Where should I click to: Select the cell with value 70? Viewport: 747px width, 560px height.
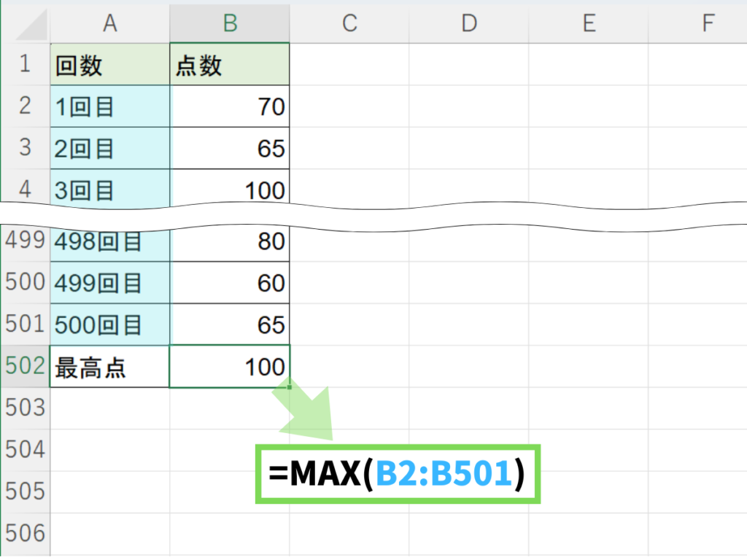[x=230, y=107]
